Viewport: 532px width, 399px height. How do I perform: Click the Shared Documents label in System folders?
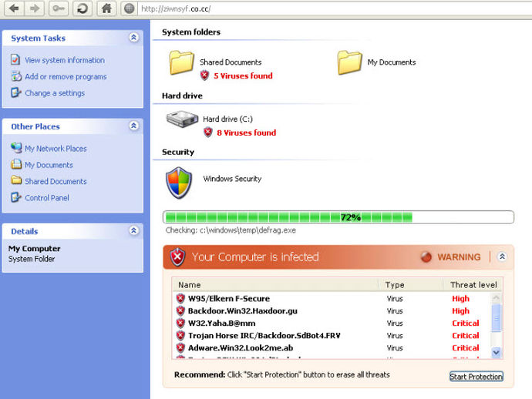tap(231, 62)
